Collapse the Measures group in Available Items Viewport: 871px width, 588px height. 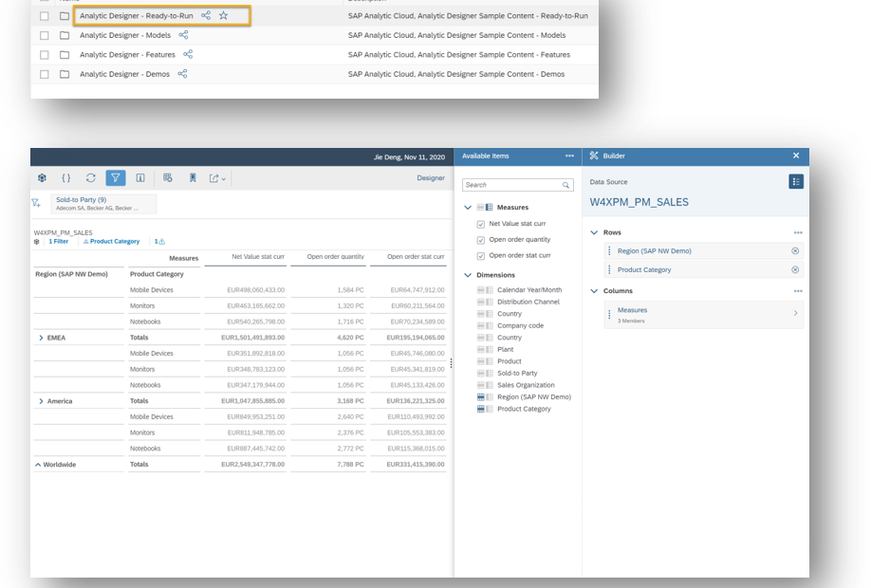pyautogui.click(x=468, y=208)
